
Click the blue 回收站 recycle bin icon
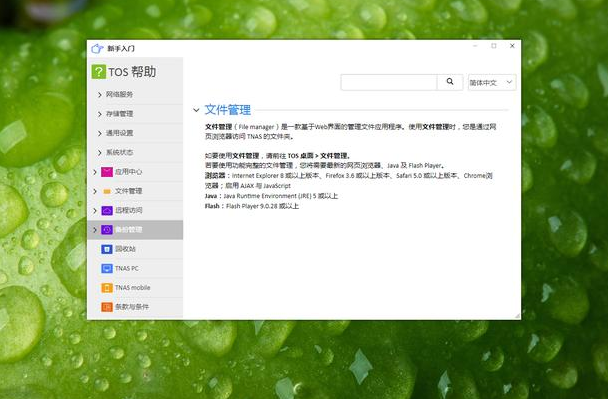click(x=107, y=249)
